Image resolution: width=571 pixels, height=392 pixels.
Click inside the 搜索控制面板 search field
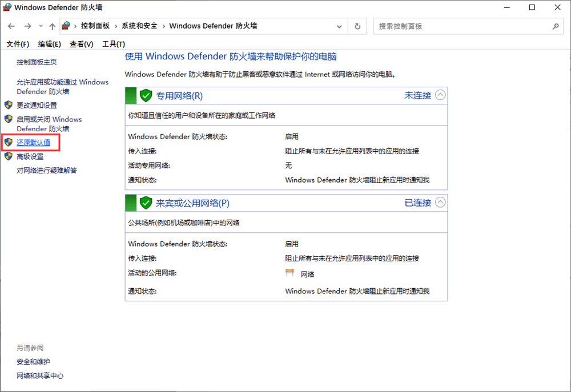(x=457, y=26)
